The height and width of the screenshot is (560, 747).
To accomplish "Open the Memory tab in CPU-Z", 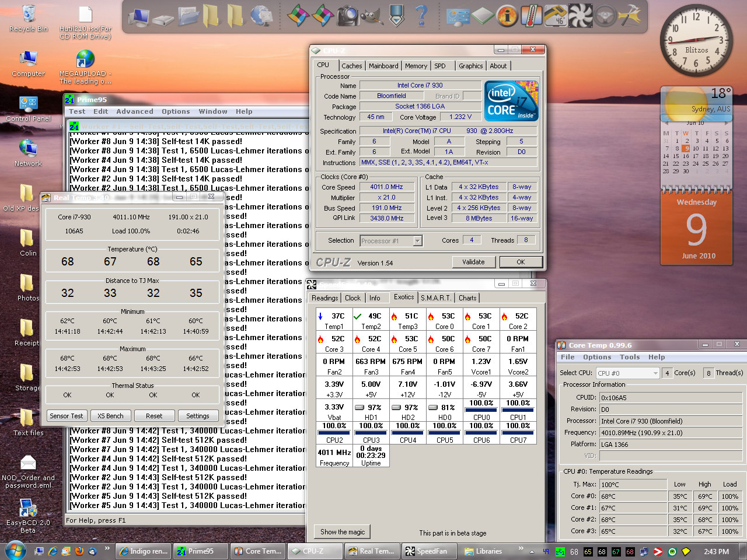I will pyautogui.click(x=416, y=66).
